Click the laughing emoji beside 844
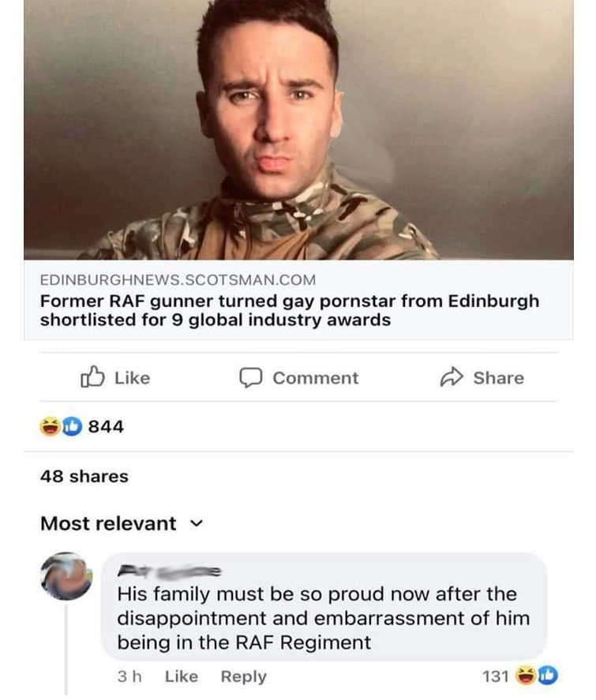The width and height of the screenshot is (596, 700). point(51,427)
